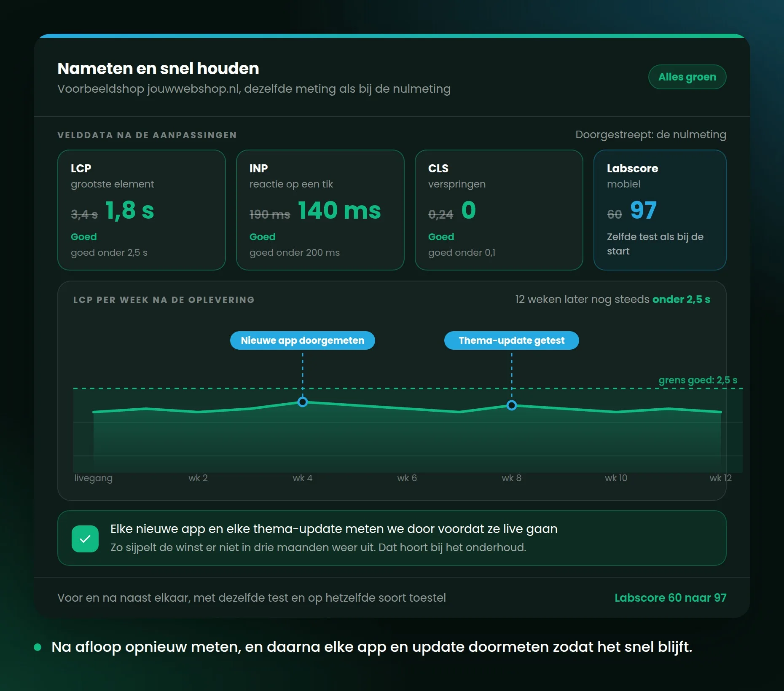Image resolution: width=784 pixels, height=691 pixels.
Task: Click the 'wk 6' axis label
Action: pyautogui.click(x=407, y=478)
